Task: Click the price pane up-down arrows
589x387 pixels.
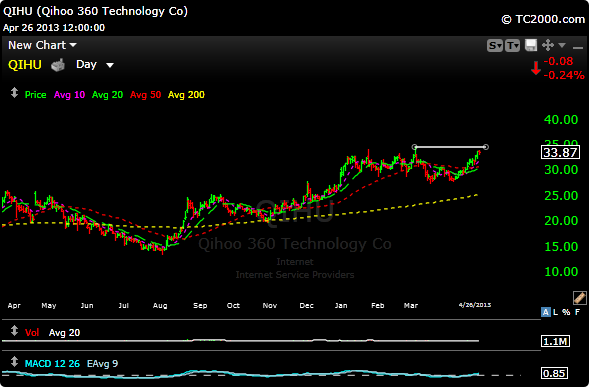Action: pyautogui.click(x=14, y=93)
